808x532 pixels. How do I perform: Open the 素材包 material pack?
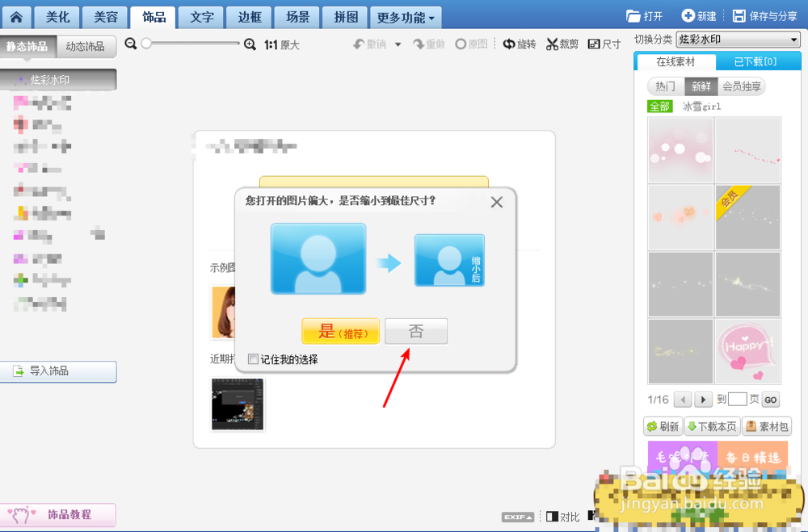pyautogui.click(x=766, y=426)
